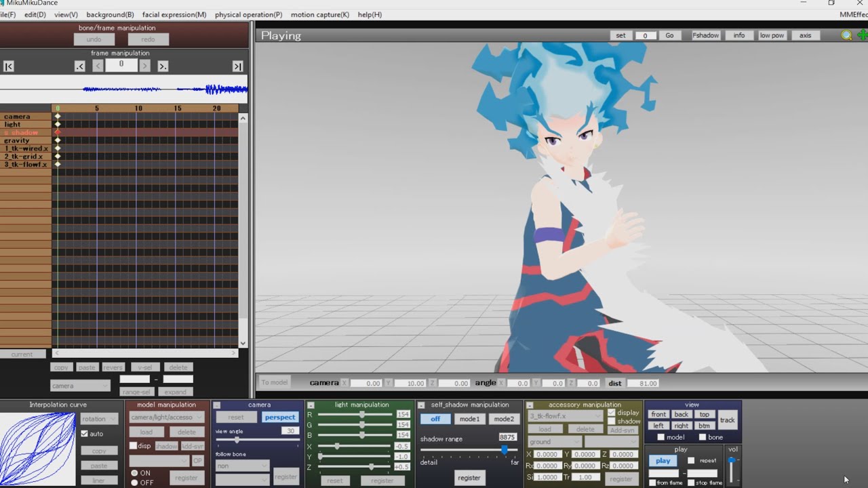868x488 pixels.
Task: Open empty dropdown right of ground
Action: coord(612,442)
